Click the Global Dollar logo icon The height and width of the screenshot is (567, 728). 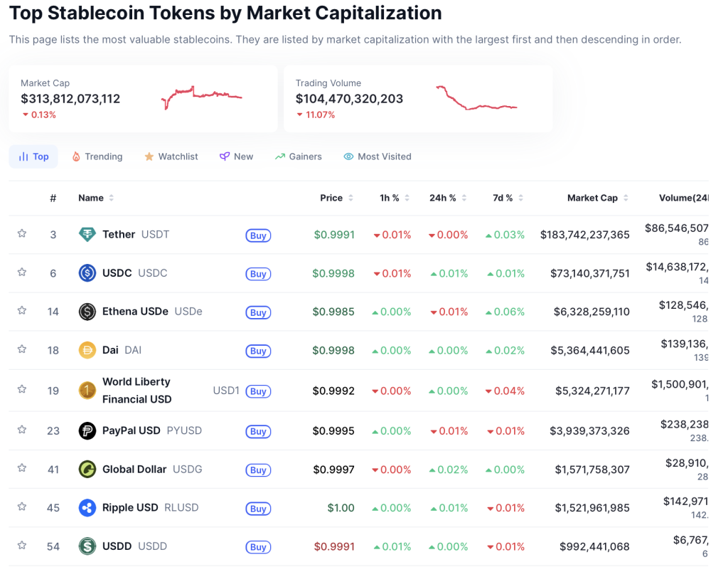pyautogui.click(x=87, y=469)
